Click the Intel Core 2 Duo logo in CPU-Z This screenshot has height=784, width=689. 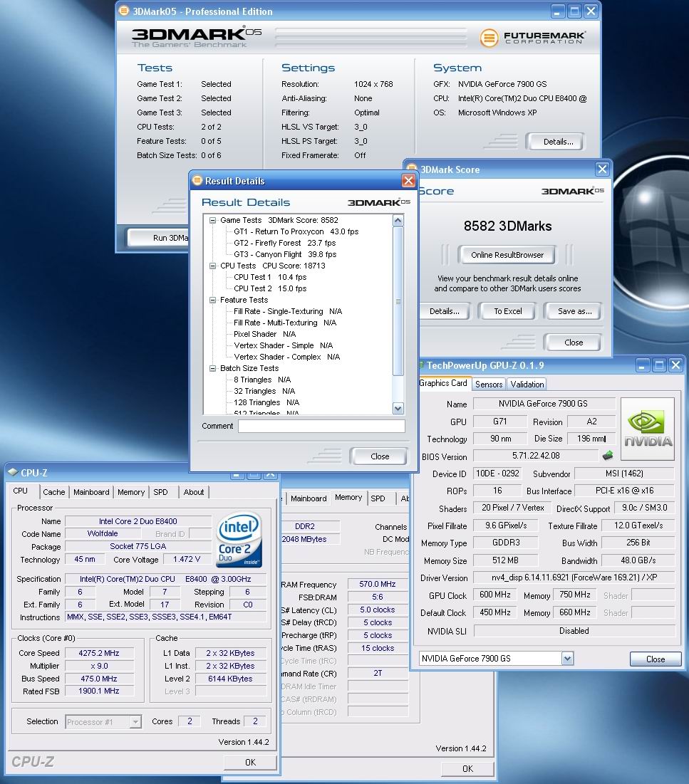point(239,540)
